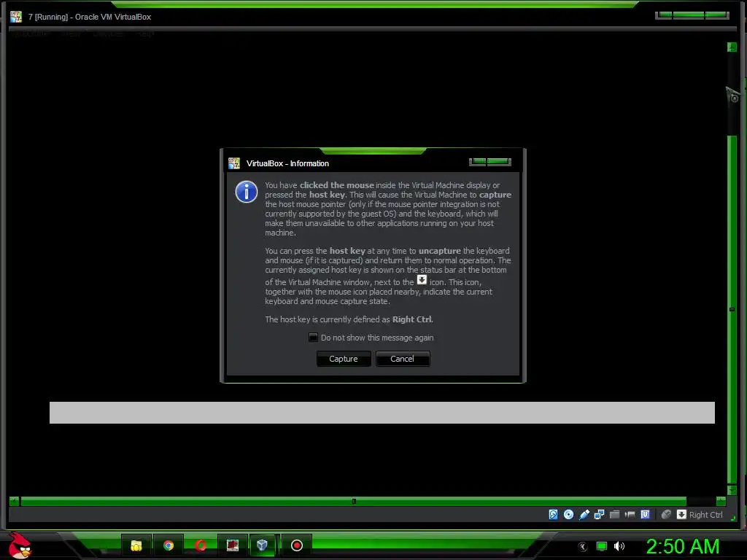Image resolution: width=747 pixels, height=560 pixels.
Task: Click the main window's green caption buttons
Action: pyautogui.click(x=692, y=15)
